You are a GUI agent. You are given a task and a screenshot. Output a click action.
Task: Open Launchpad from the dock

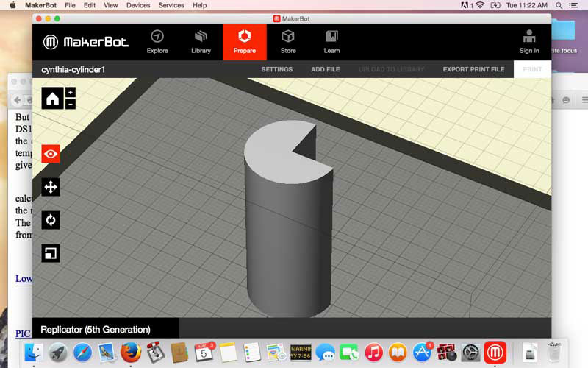[x=58, y=353]
